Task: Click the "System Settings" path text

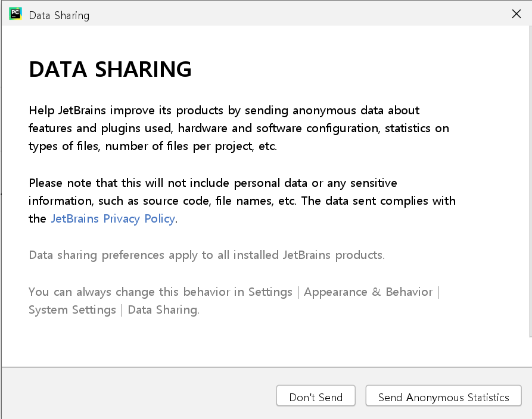Action: click(x=72, y=310)
